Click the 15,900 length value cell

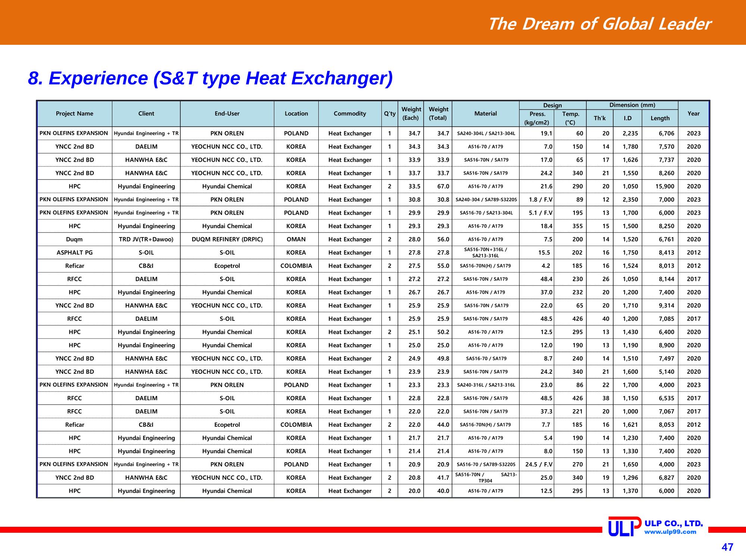pyautogui.click(x=660, y=186)
